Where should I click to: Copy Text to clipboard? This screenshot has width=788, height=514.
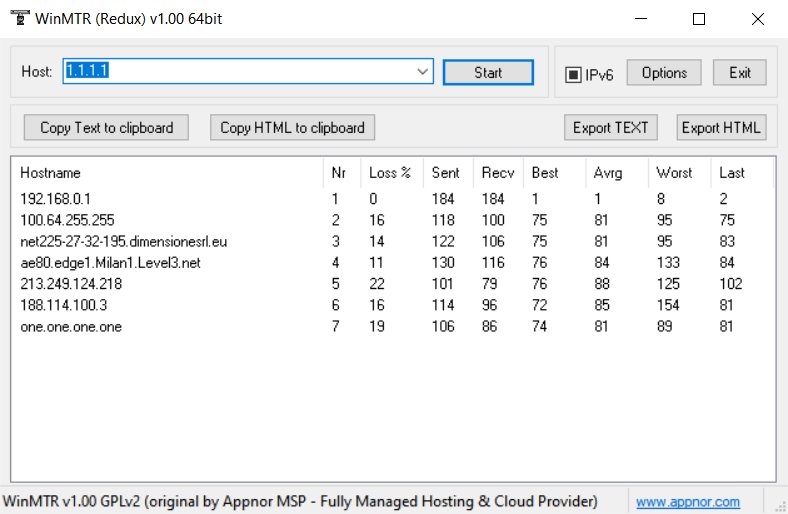pyautogui.click(x=106, y=128)
